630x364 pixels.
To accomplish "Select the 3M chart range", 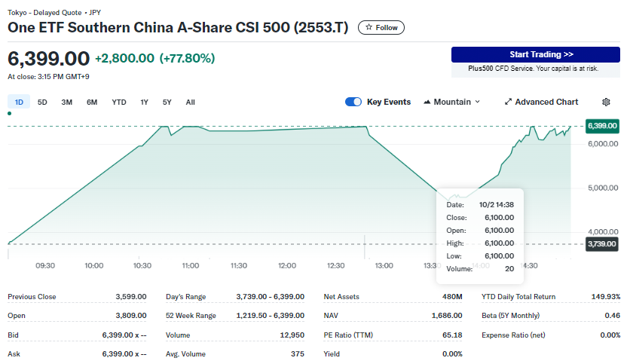I will click(66, 102).
